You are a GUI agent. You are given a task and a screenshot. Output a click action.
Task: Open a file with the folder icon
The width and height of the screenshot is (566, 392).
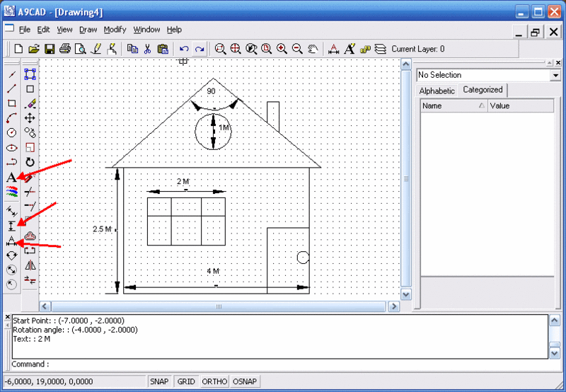tap(34, 49)
